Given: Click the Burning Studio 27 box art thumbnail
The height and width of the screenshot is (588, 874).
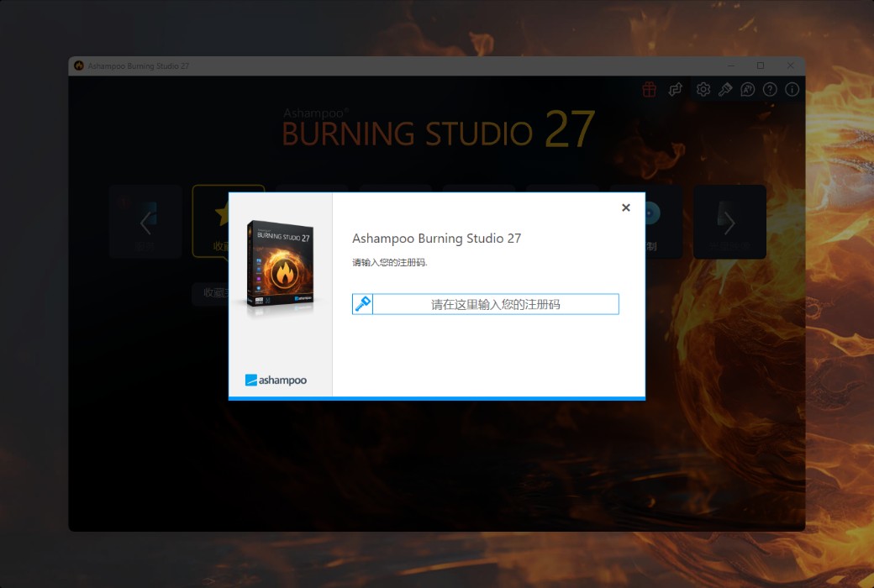Looking at the screenshot, I should coord(278,264).
